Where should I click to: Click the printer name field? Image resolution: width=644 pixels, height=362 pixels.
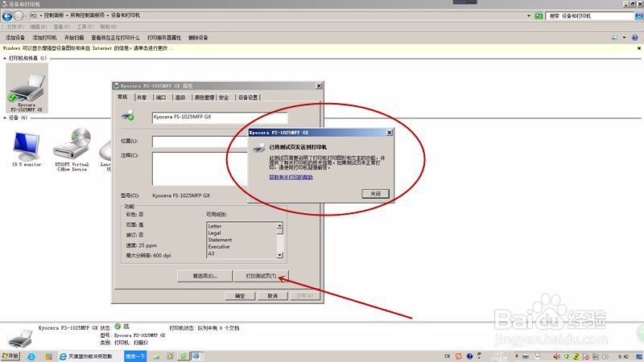(x=219, y=117)
